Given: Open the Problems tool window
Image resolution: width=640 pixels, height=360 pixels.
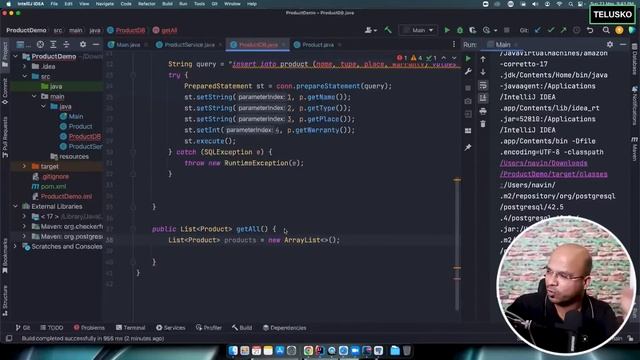Looking at the screenshot, I should (x=89, y=328).
